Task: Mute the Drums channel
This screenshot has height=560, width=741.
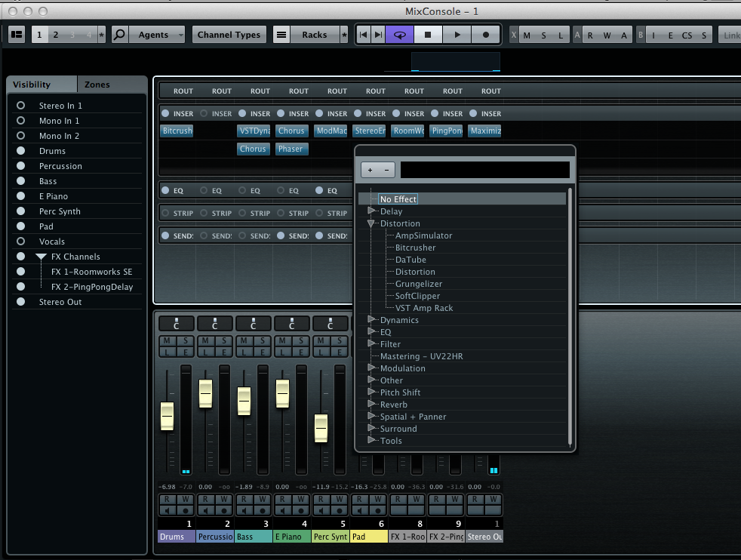Action: pos(167,342)
